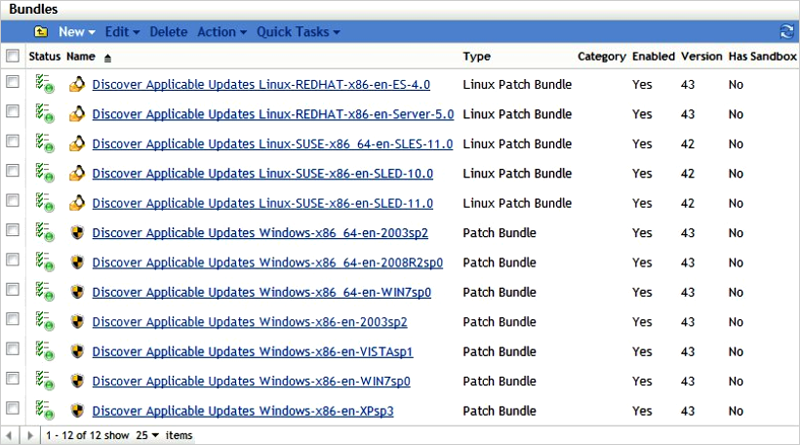Click status icon for Windows-x86-en-XPsp3 row
The width and height of the screenshot is (800, 445).
(x=44, y=410)
